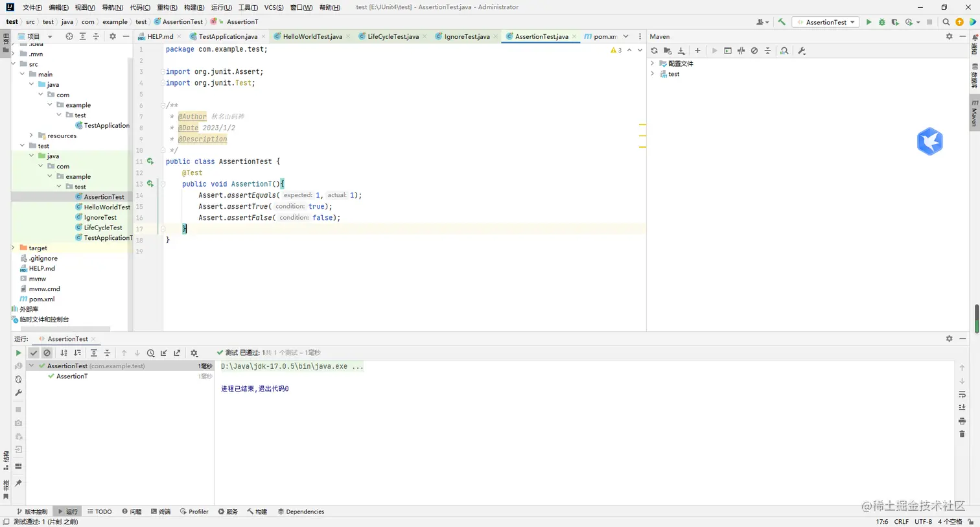Viewport: 980px width, 527px height.
Task: Switch to LifeCycleTest.java editor tab
Action: [x=393, y=36]
